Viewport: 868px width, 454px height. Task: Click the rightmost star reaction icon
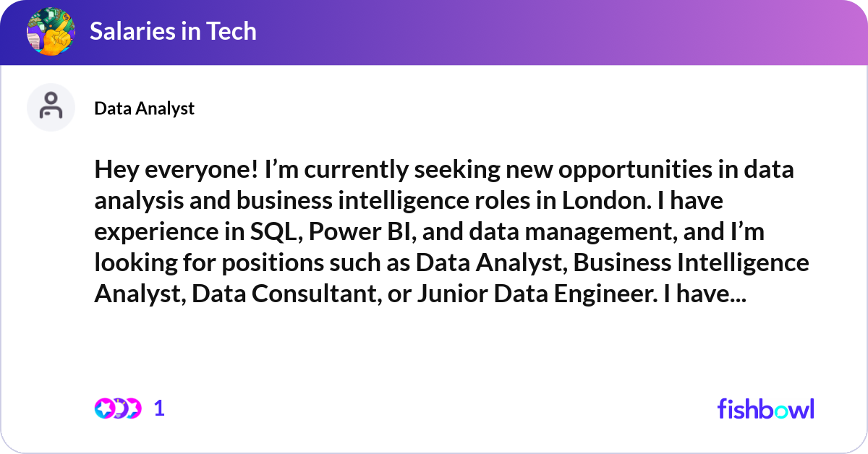pyautogui.click(x=132, y=408)
